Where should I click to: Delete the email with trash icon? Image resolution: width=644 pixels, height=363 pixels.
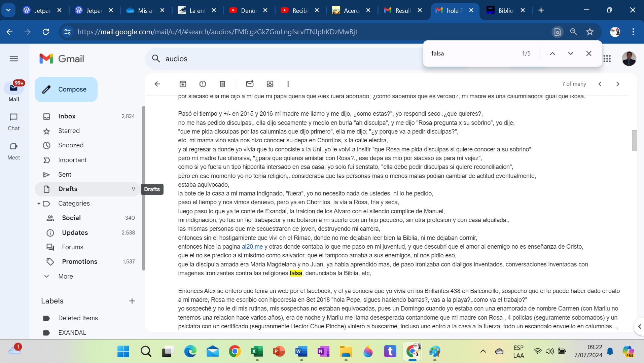(222, 84)
